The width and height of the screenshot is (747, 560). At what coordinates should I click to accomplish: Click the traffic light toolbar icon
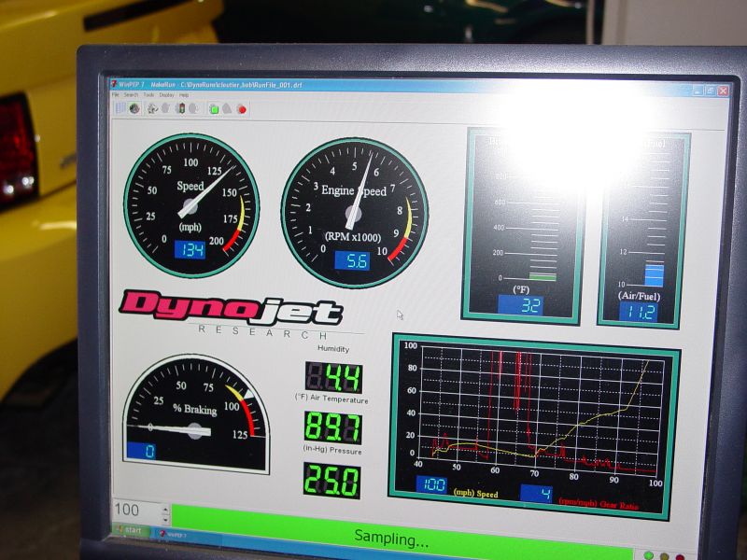181,108
